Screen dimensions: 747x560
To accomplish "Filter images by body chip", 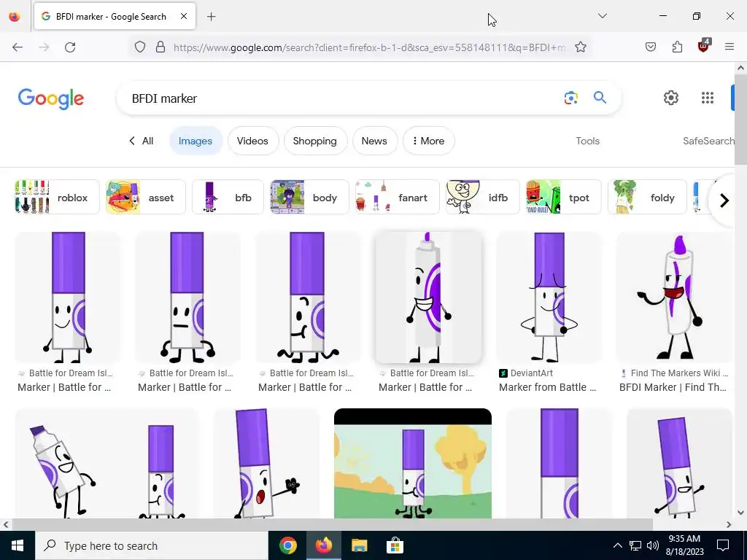I will tap(309, 197).
